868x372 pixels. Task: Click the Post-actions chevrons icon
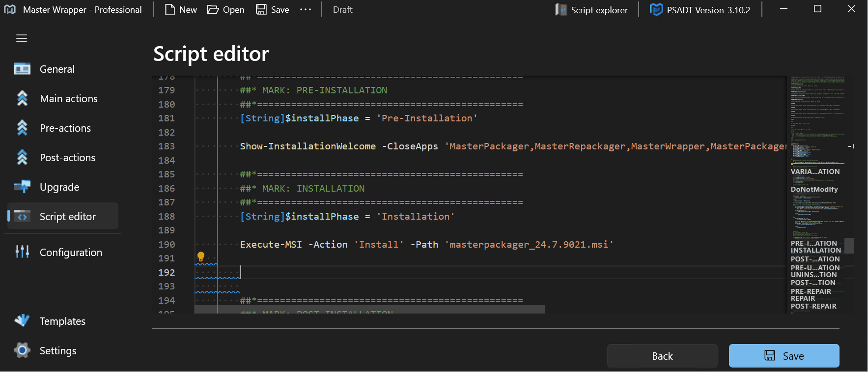tap(22, 157)
